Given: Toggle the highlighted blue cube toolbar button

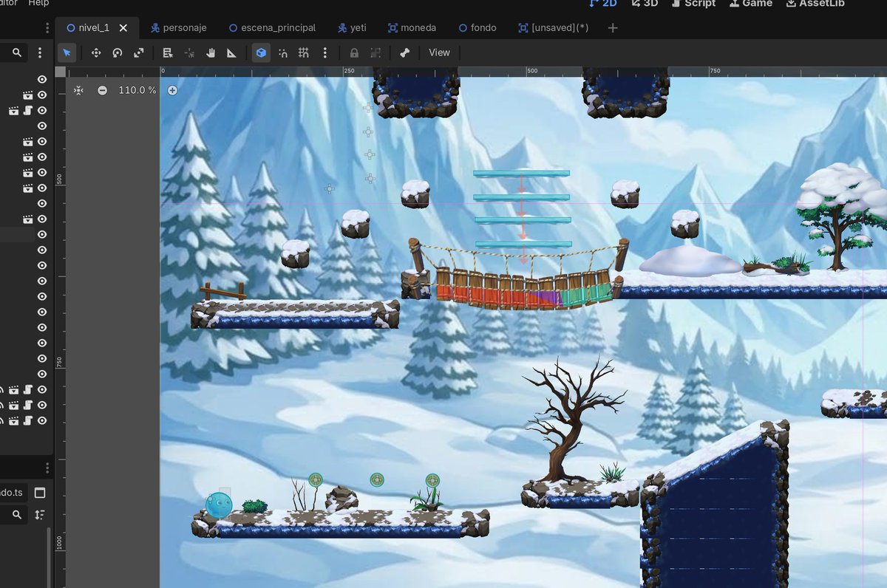Looking at the screenshot, I should 261,52.
